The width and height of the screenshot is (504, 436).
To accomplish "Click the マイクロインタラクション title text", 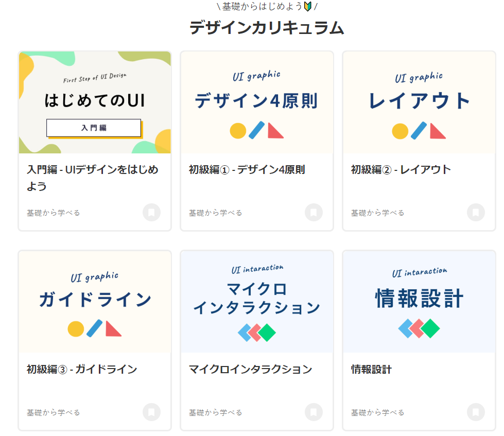I will 250,369.
